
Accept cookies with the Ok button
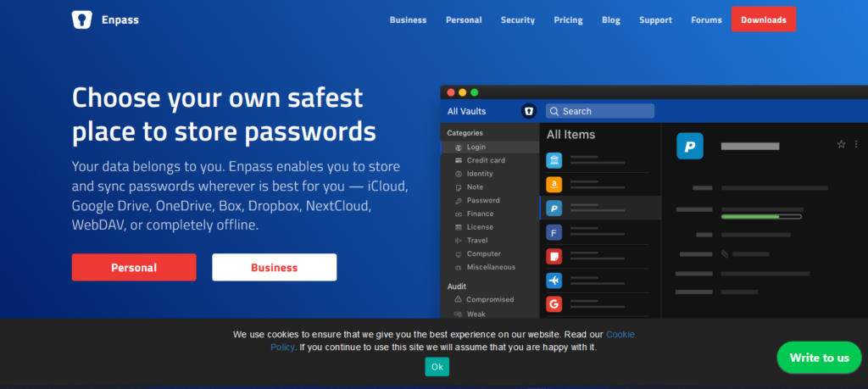pyautogui.click(x=437, y=367)
